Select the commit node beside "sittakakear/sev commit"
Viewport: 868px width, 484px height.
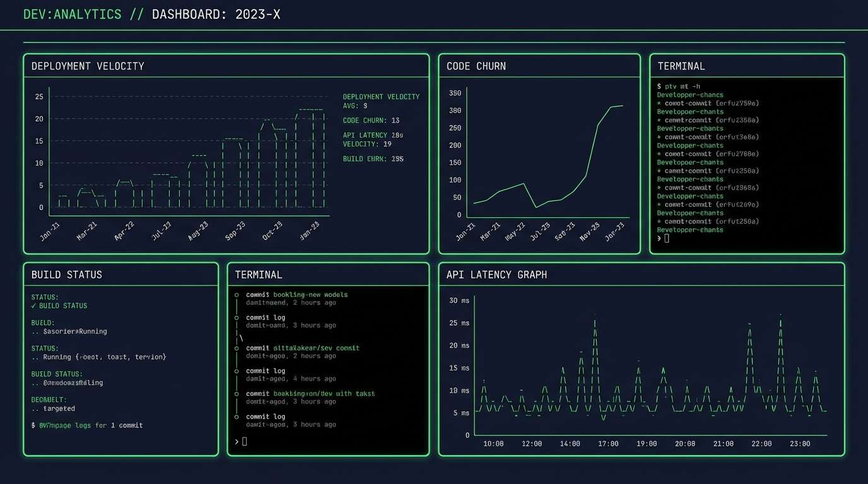pyautogui.click(x=237, y=347)
